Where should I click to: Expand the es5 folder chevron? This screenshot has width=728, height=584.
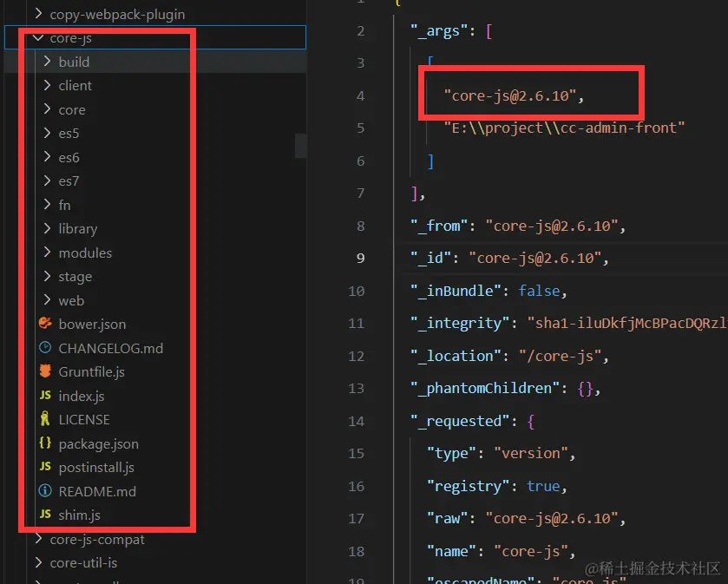[x=47, y=133]
